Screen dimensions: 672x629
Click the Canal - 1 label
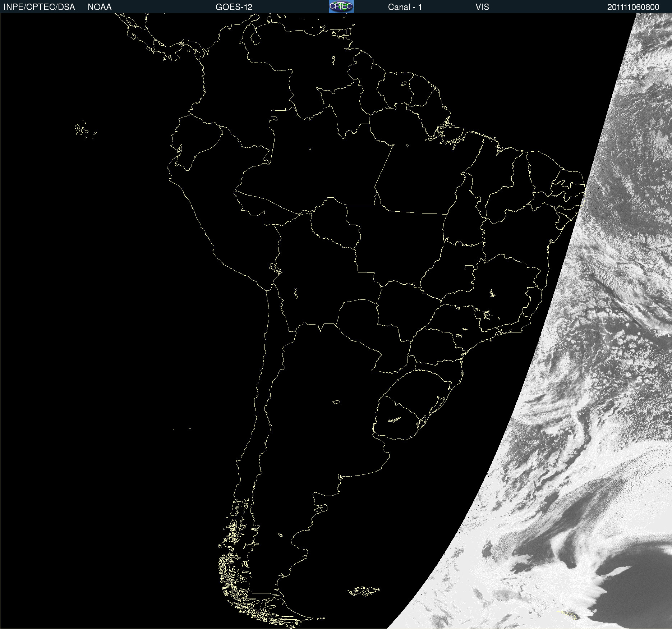point(405,7)
